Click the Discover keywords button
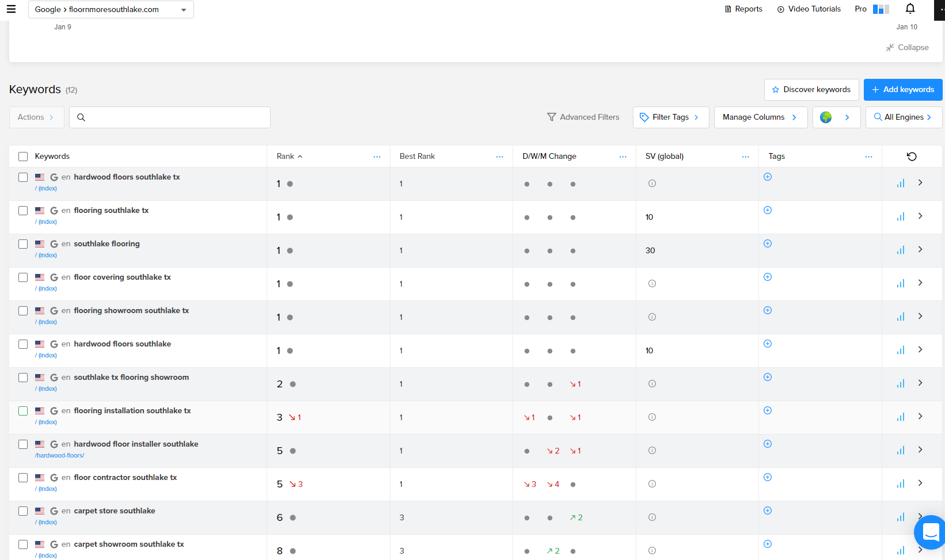The image size is (945, 560). coord(811,90)
